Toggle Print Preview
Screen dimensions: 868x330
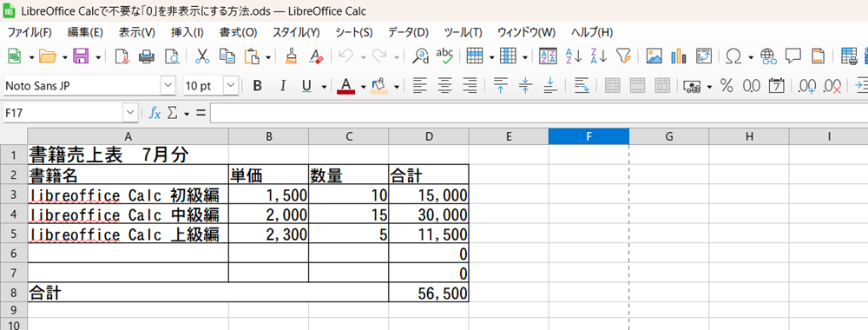(172, 56)
